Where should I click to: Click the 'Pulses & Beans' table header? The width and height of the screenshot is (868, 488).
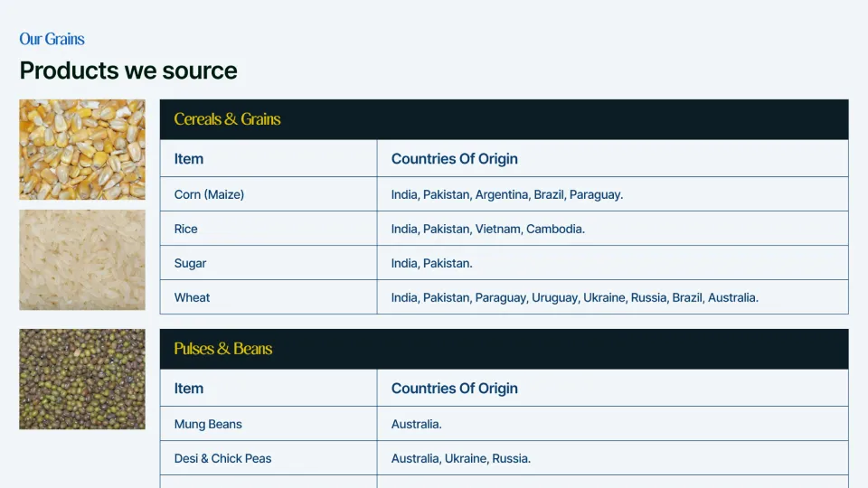223,349
